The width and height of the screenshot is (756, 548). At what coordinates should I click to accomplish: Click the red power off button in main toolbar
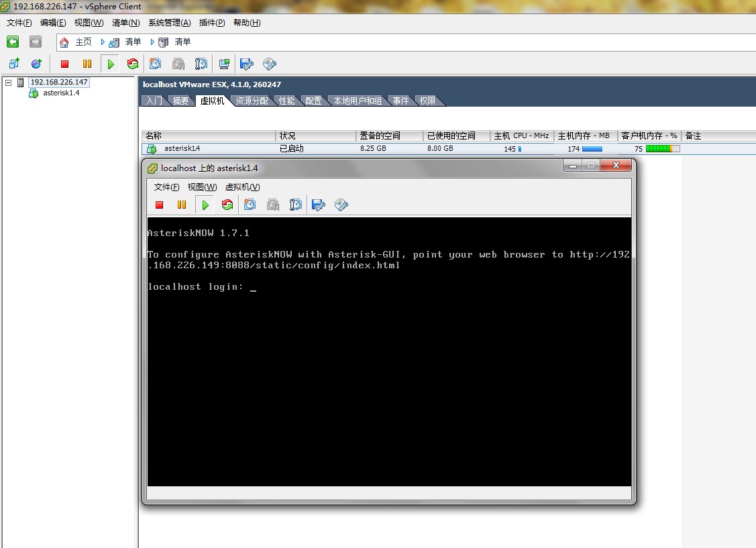click(x=64, y=64)
